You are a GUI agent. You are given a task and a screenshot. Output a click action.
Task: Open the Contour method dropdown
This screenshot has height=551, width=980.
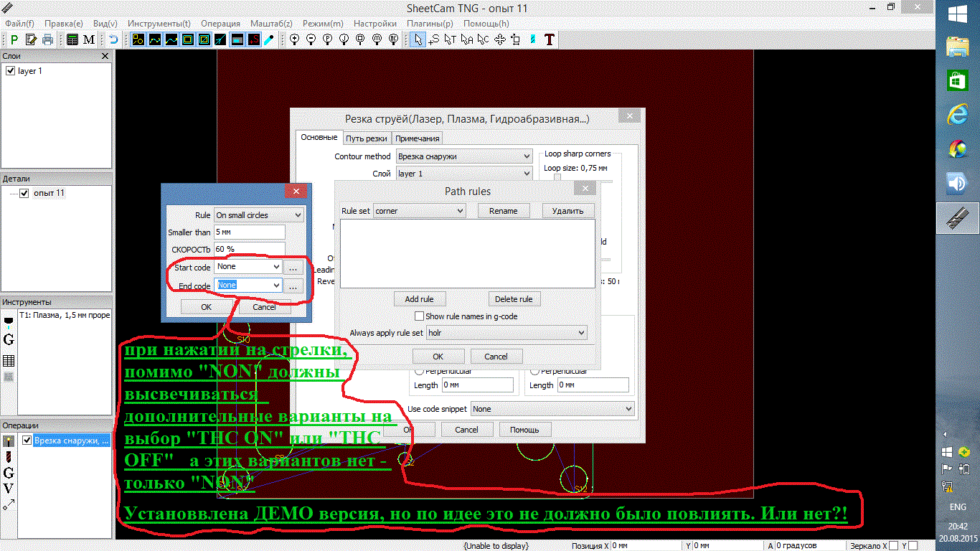(463, 156)
